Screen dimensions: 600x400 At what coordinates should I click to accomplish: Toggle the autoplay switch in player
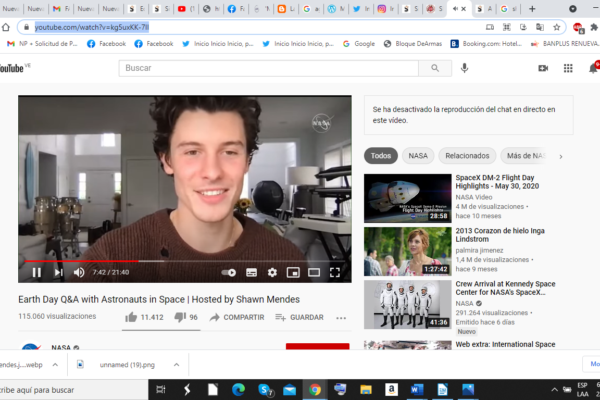228,272
